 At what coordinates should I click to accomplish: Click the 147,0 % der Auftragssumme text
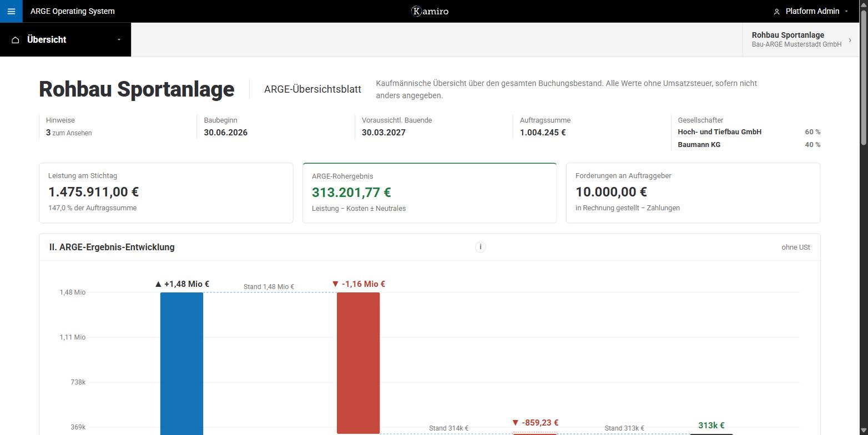(92, 208)
